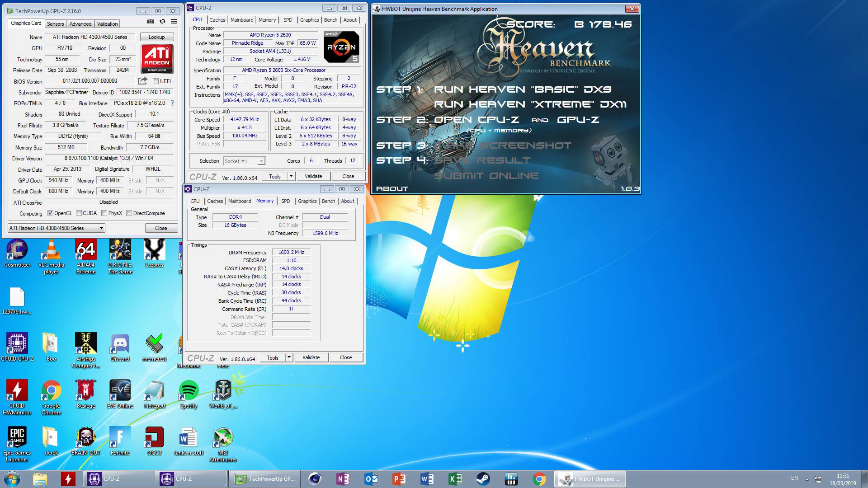Open Epic Games Launcher desktop icon
This screenshot has width=868, height=488.
17,445
